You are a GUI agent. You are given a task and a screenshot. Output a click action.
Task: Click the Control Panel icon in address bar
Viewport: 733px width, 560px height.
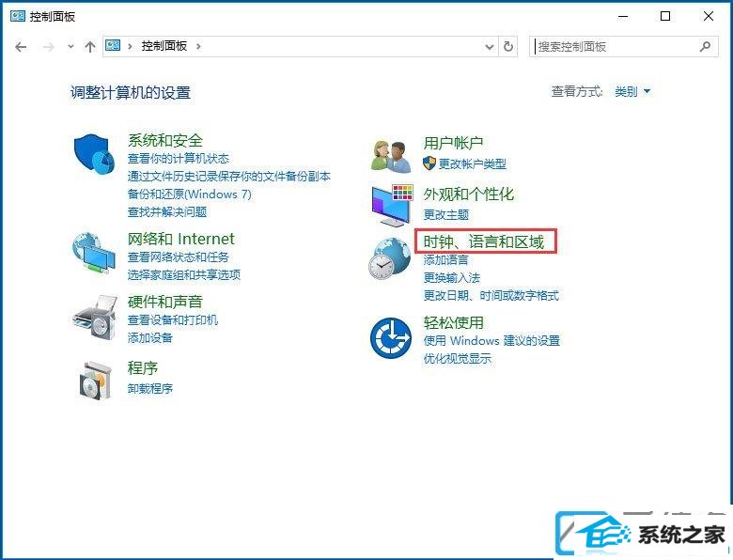tap(113, 45)
